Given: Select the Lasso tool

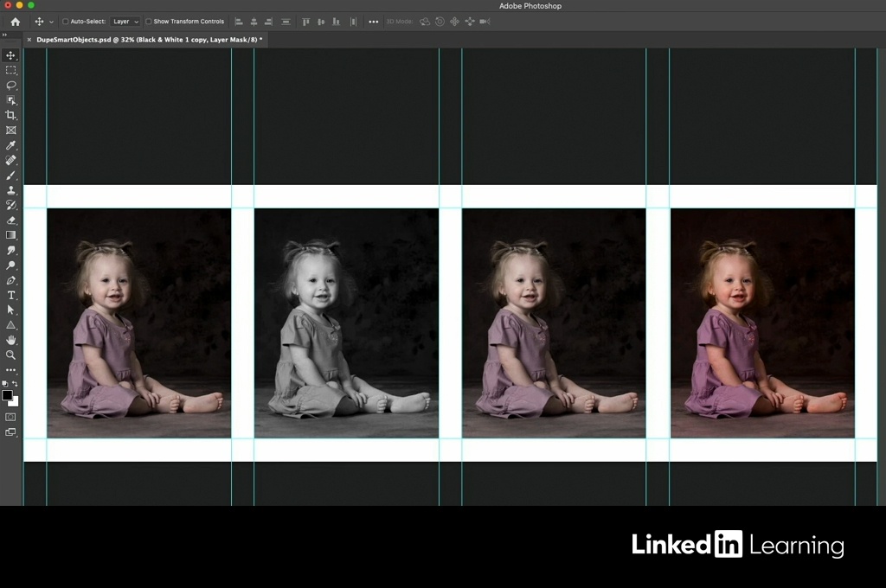Looking at the screenshot, I should tap(11, 86).
